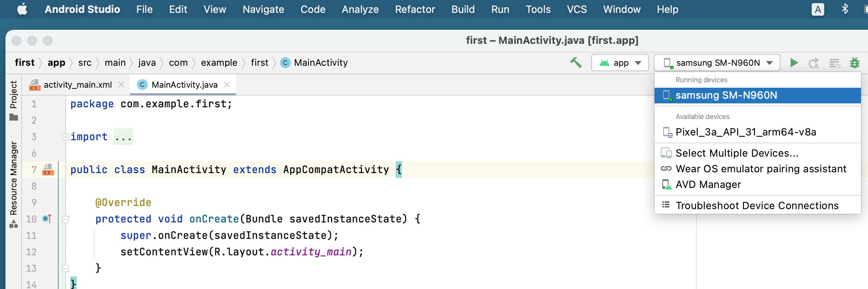Open the Project tool window

14,101
